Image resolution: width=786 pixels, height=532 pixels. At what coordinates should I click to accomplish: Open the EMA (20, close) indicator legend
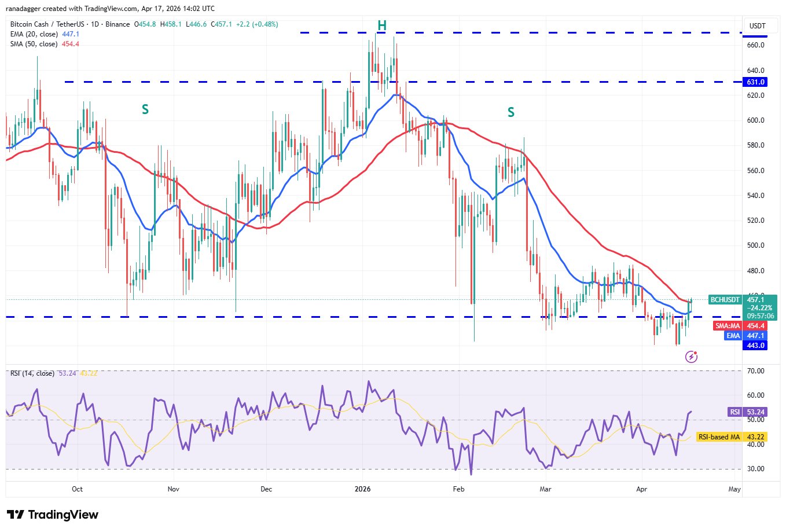[x=34, y=34]
